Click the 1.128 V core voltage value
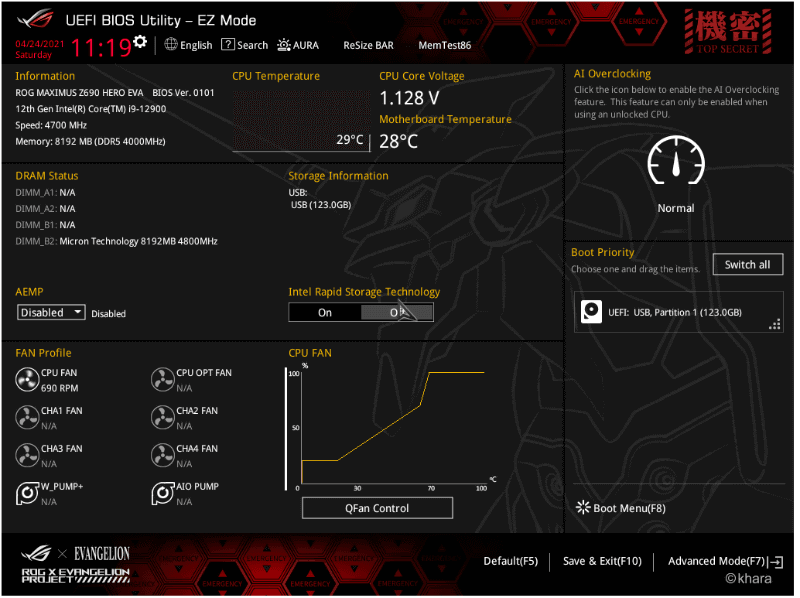 [411, 98]
